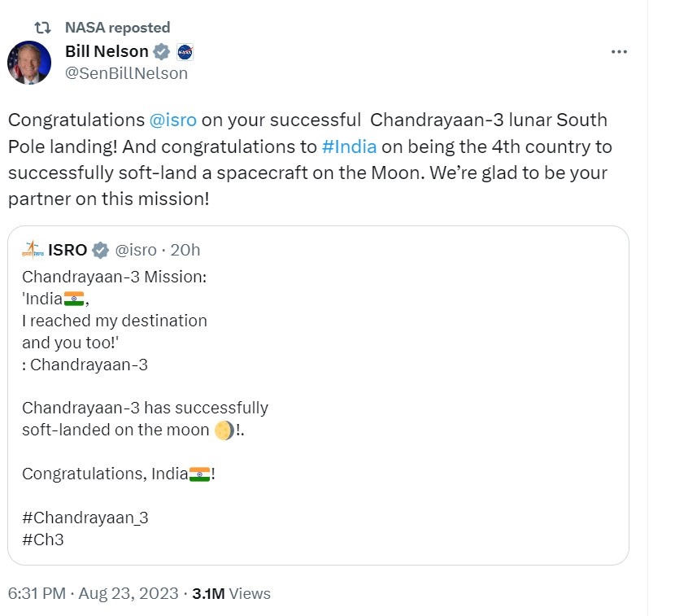Open Bill Nelson's profile picture

tap(28, 63)
